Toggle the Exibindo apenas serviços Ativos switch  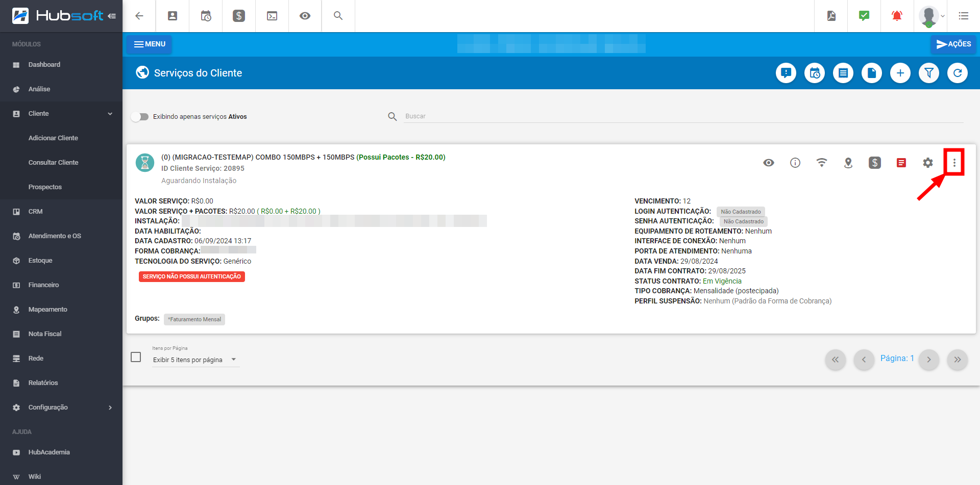(x=140, y=117)
